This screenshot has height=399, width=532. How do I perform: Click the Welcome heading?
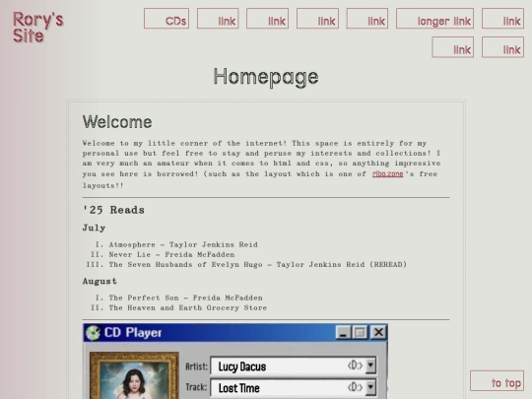click(117, 122)
